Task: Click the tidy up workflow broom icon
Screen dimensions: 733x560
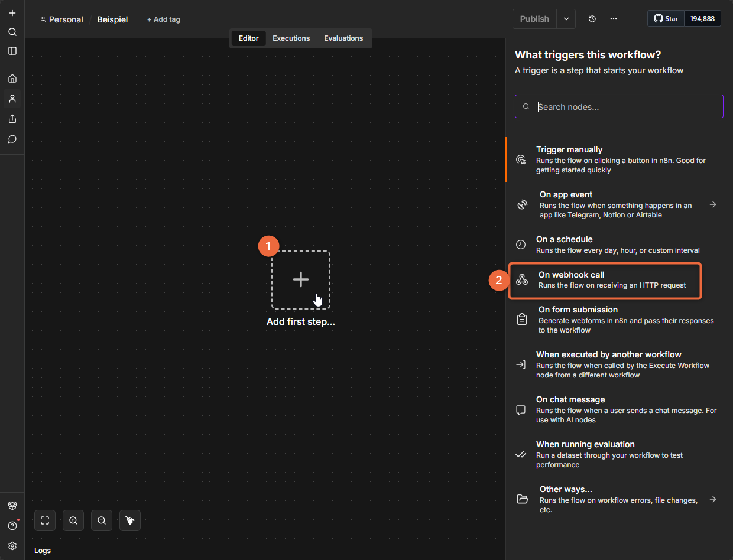Action: tap(130, 520)
